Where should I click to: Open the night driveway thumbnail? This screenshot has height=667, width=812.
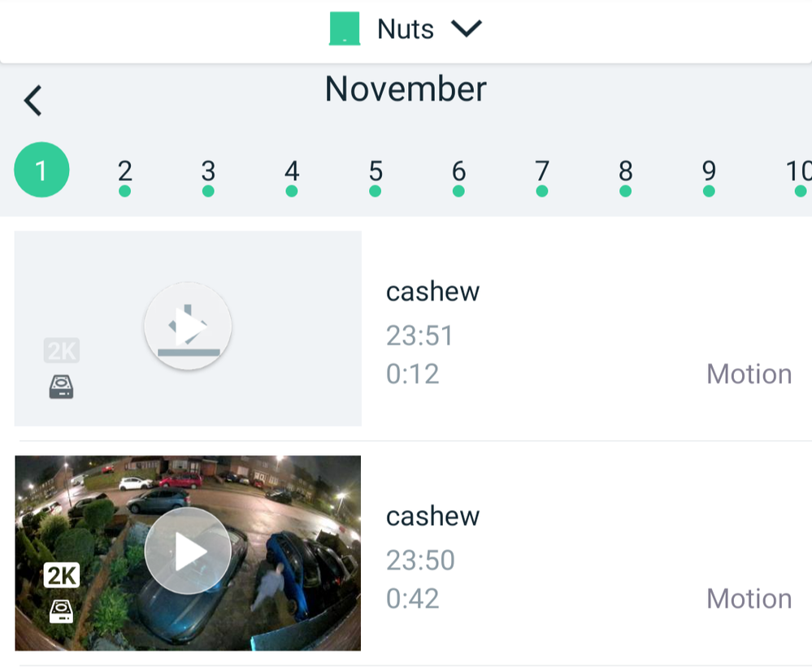point(188,553)
